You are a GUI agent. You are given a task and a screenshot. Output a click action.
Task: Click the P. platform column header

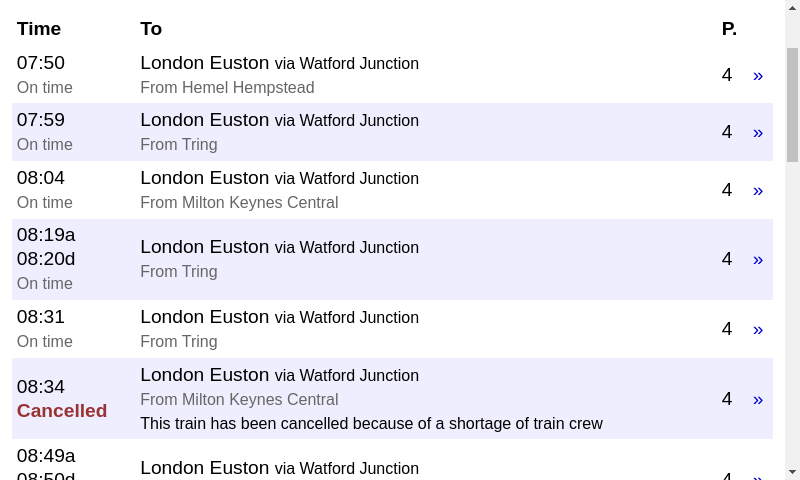click(729, 29)
